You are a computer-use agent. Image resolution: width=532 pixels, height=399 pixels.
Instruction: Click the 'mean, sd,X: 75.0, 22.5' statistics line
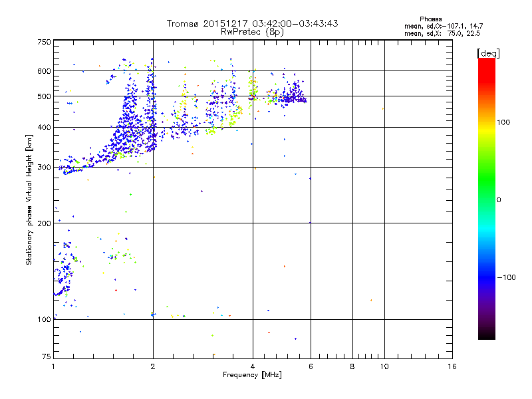[x=442, y=33]
